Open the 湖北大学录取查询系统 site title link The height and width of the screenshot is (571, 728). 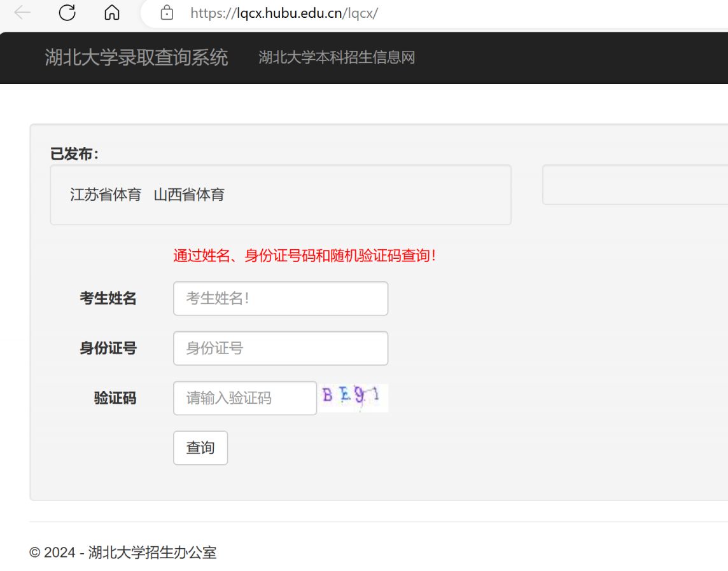tap(136, 57)
